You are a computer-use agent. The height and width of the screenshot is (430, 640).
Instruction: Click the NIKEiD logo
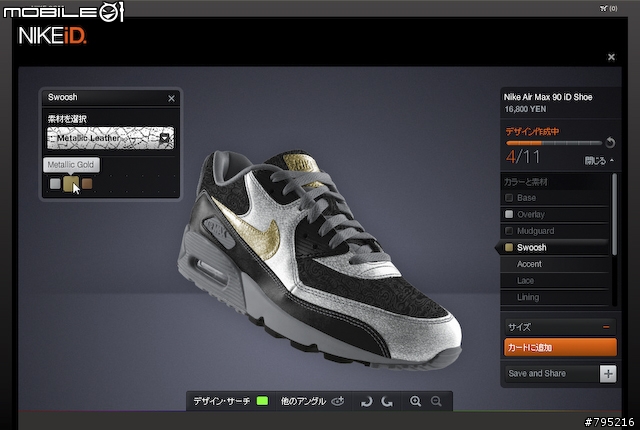click(x=52, y=36)
